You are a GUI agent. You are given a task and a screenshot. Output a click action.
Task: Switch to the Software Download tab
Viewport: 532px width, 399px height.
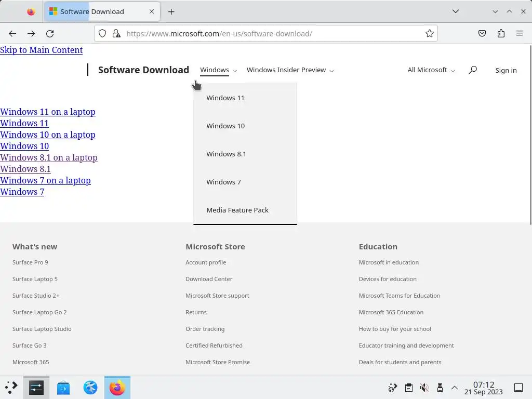click(x=102, y=11)
